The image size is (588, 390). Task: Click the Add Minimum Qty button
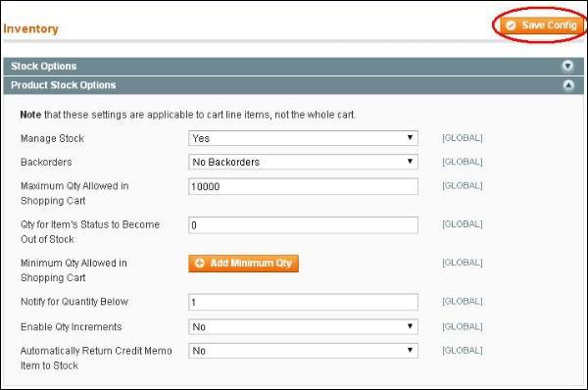point(243,264)
